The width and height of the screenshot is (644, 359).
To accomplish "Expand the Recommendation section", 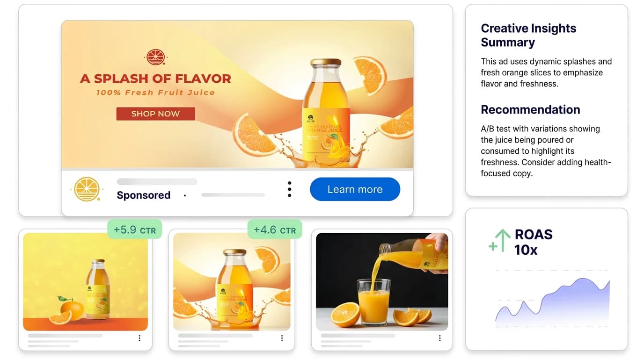I will pyautogui.click(x=530, y=109).
